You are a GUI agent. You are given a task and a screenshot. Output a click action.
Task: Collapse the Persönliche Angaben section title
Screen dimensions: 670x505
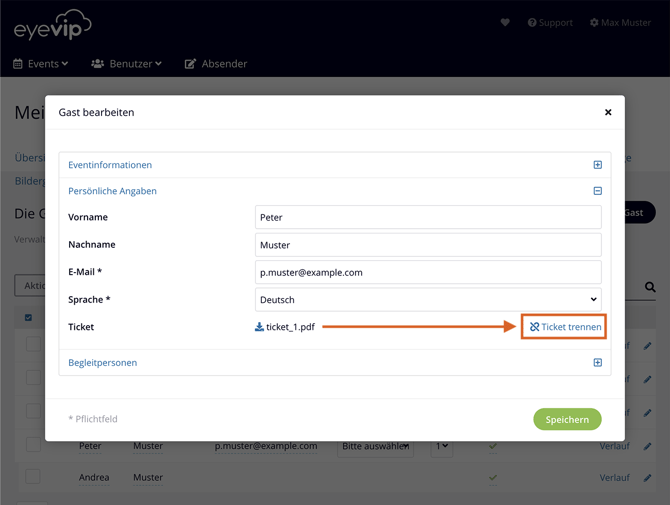coord(112,191)
